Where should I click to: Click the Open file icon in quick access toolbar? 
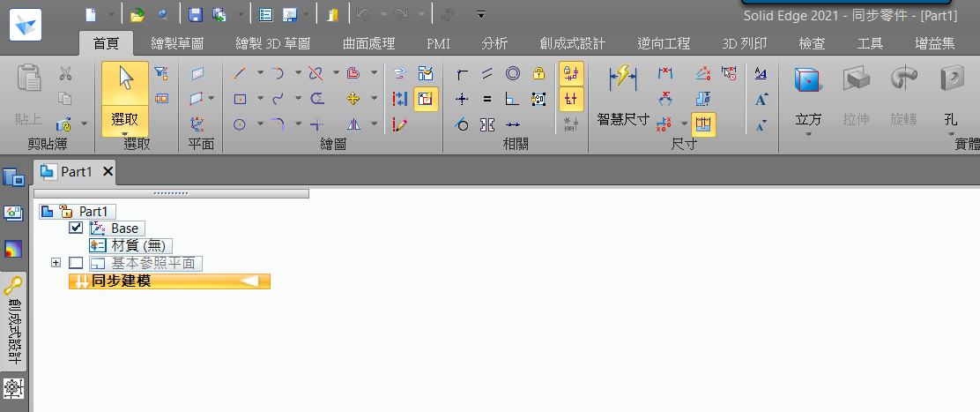137,14
